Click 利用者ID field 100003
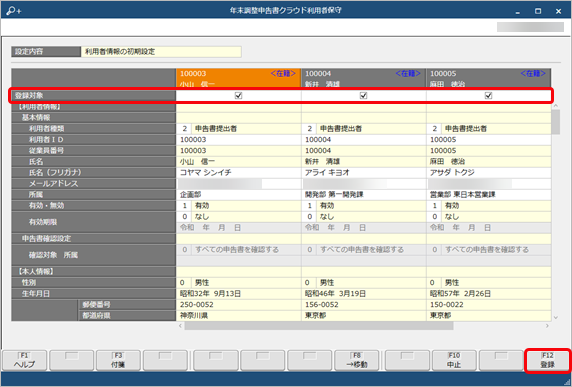This screenshot has width=572, height=387. (239, 140)
